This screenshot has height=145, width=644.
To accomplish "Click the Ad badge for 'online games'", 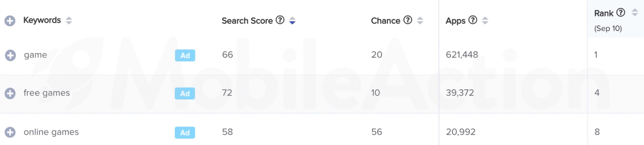I will tap(185, 132).
